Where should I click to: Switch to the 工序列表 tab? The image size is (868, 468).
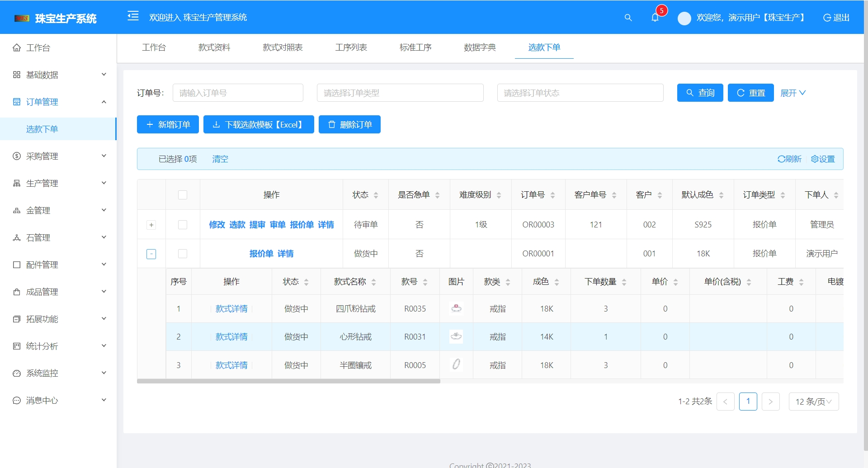point(351,47)
